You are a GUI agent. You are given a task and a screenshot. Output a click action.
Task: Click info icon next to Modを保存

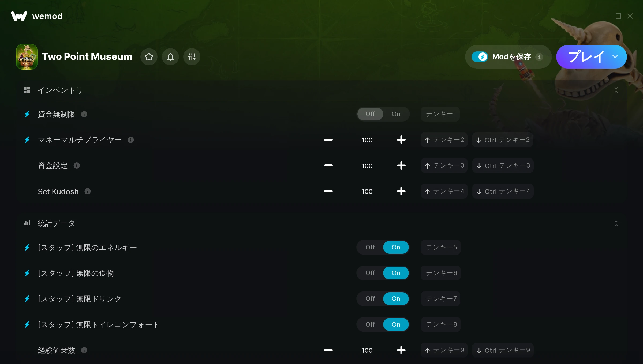tap(539, 57)
